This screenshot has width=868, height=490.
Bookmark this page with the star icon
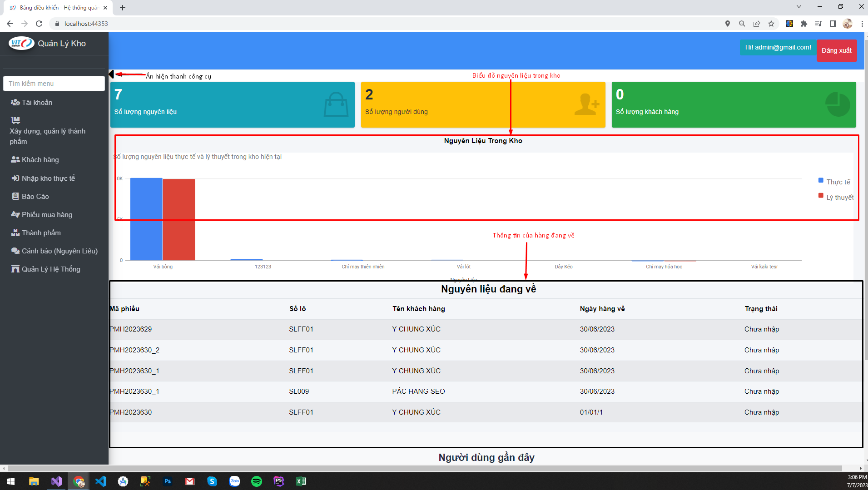point(771,24)
